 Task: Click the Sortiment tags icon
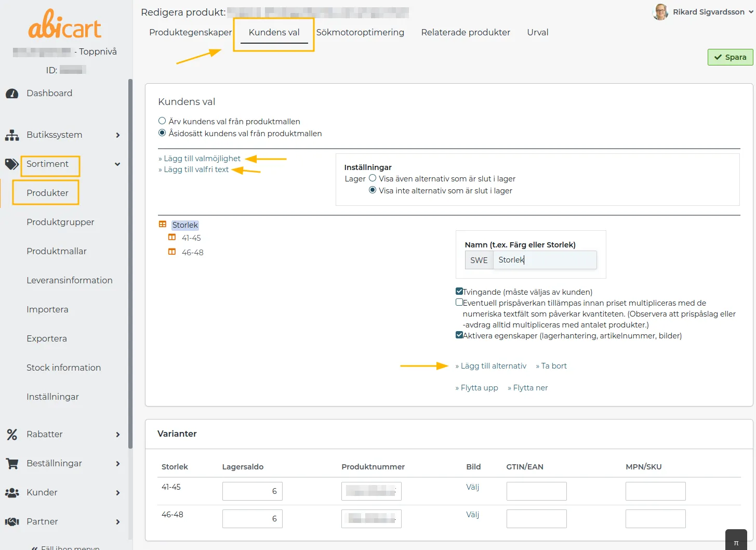pyautogui.click(x=12, y=164)
